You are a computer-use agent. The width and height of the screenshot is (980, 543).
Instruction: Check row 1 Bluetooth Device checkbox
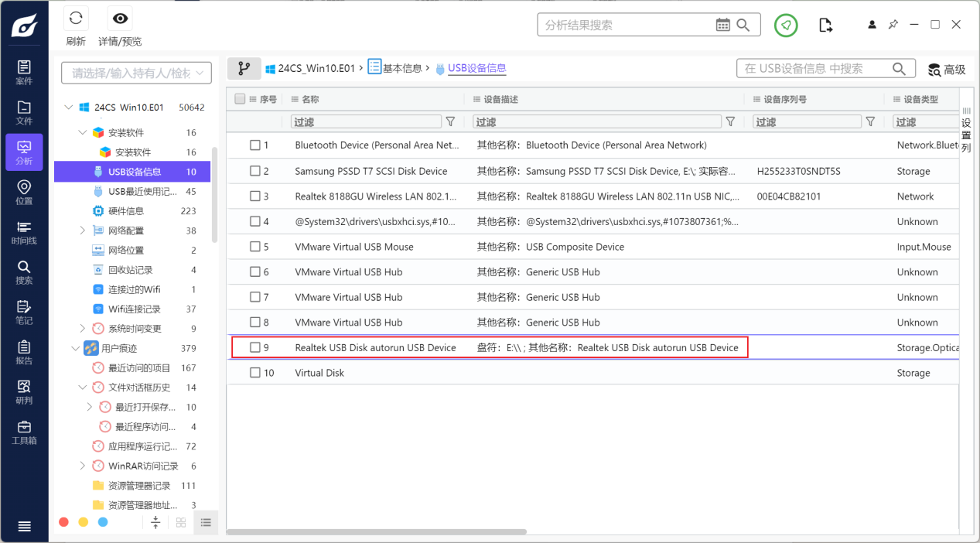(255, 145)
